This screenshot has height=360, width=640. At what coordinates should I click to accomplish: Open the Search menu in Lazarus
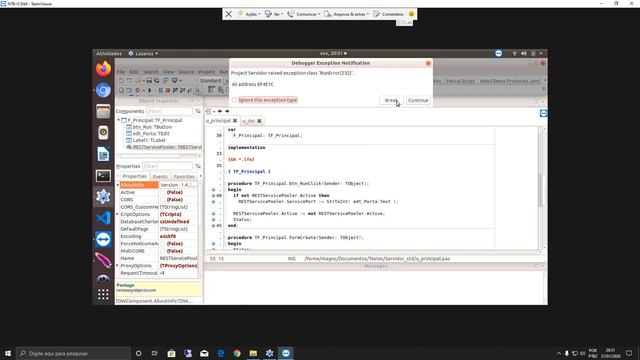(151, 72)
